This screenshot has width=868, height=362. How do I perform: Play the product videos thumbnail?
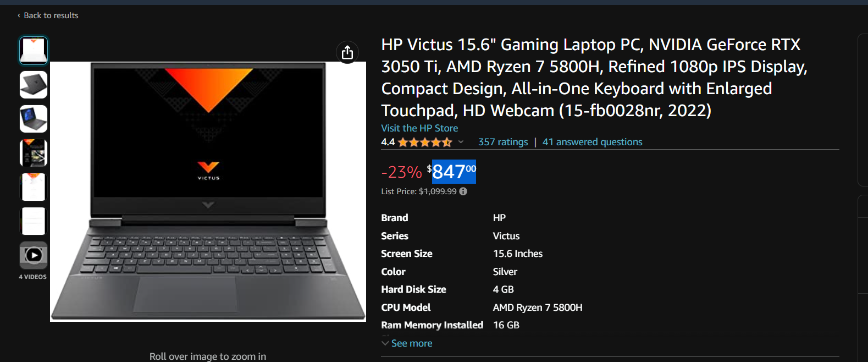(34, 255)
